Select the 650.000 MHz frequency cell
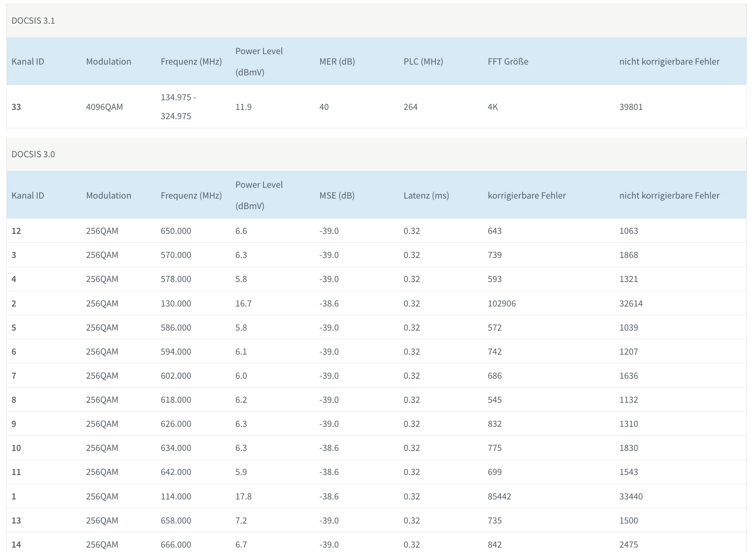The width and height of the screenshot is (756, 552). (x=176, y=231)
